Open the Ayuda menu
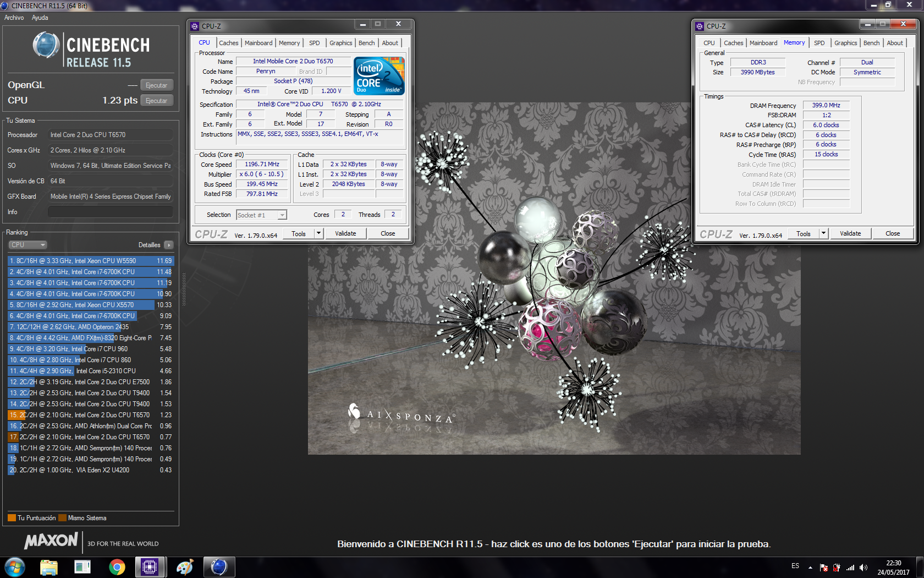 click(x=40, y=18)
